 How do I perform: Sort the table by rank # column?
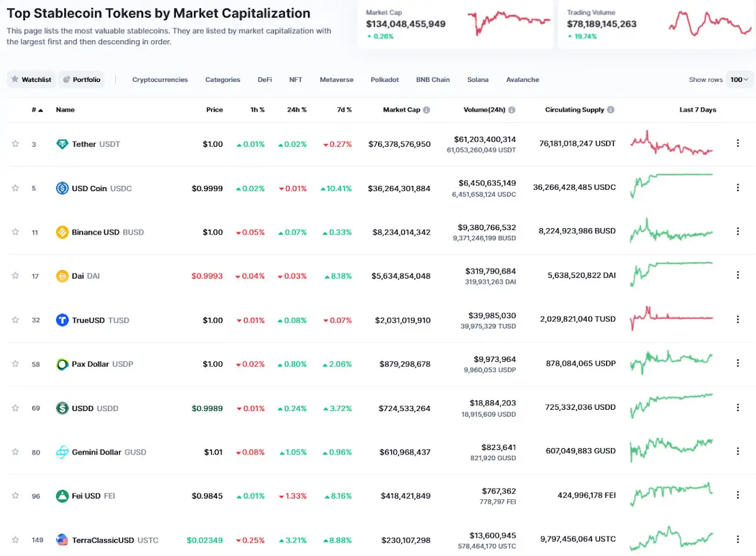(x=37, y=110)
